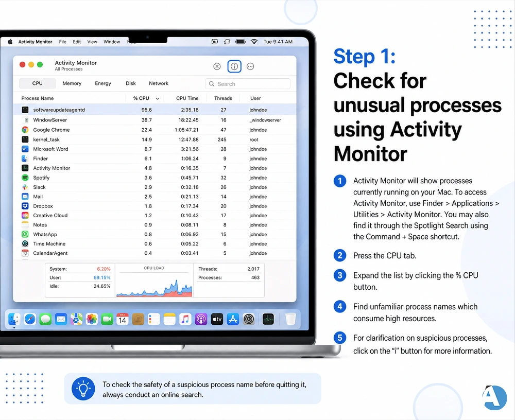515x420 pixels.
Task: Open the ellipsis more-options toolbar button
Action: point(250,66)
